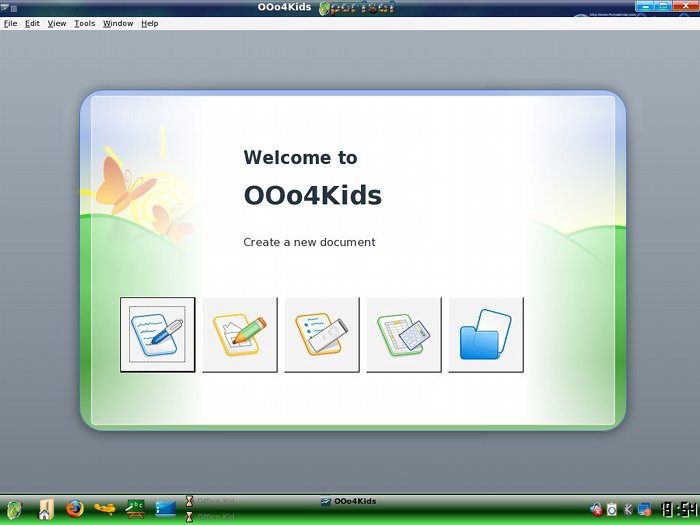Open the home folder icon in taskbar

point(46,509)
